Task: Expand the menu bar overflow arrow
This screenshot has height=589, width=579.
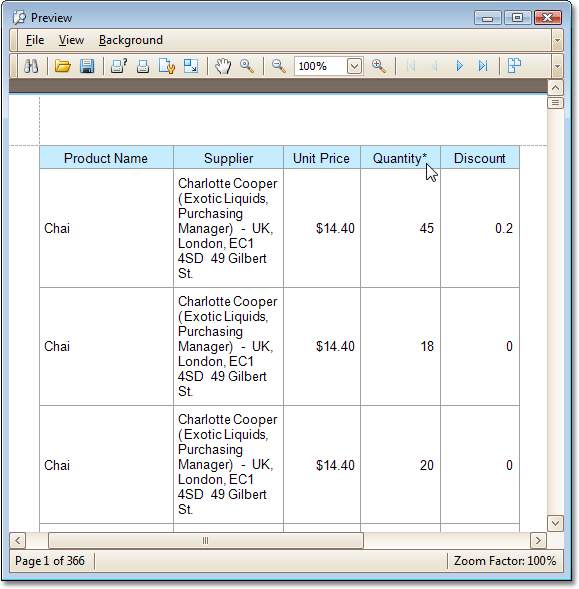Action: click(x=558, y=40)
